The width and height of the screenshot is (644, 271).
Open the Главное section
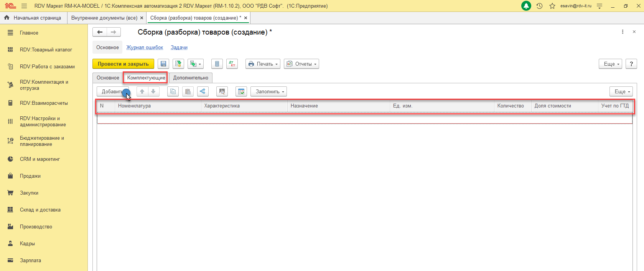click(29, 33)
